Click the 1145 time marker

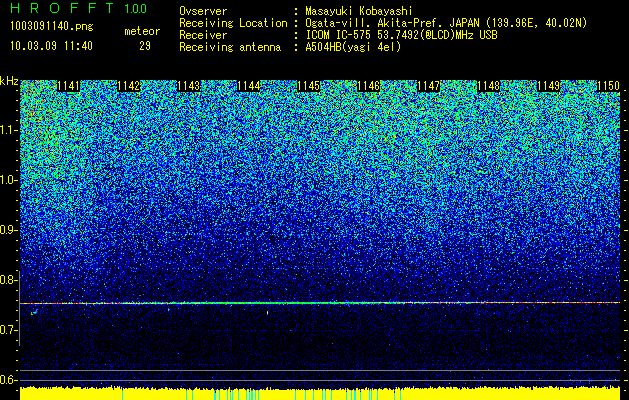pyautogui.click(x=308, y=86)
